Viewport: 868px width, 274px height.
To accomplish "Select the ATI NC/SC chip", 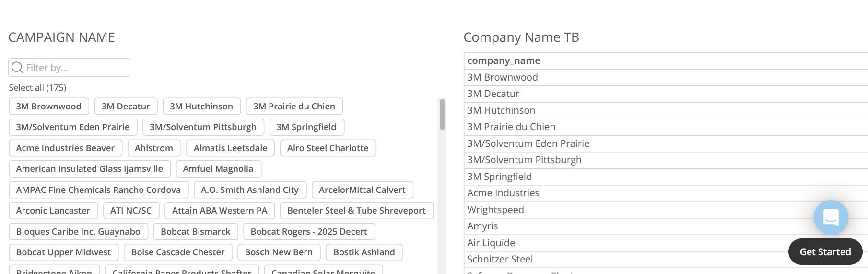I will [x=131, y=211].
